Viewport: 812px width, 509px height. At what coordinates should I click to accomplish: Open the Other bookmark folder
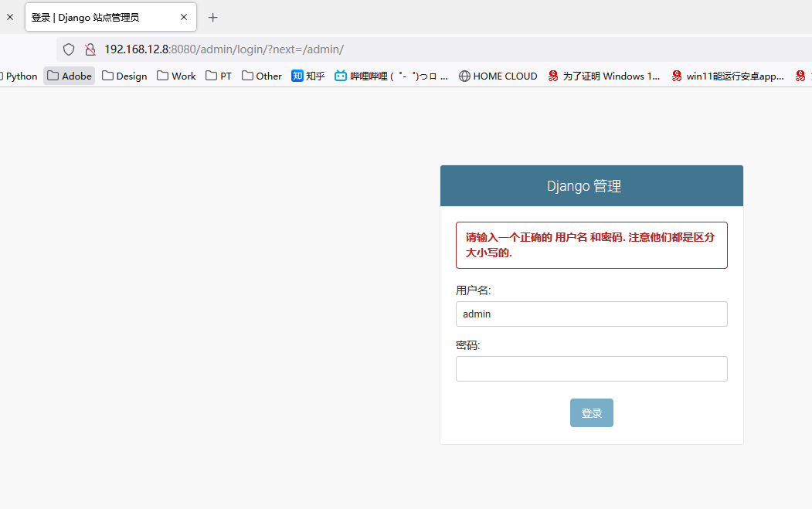tap(261, 76)
